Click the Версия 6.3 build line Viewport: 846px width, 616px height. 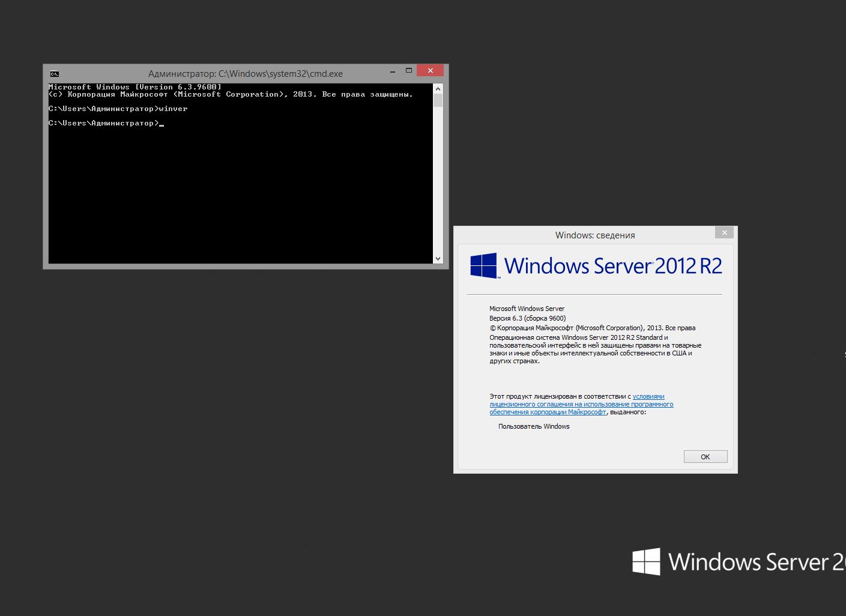click(x=527, y=318)
